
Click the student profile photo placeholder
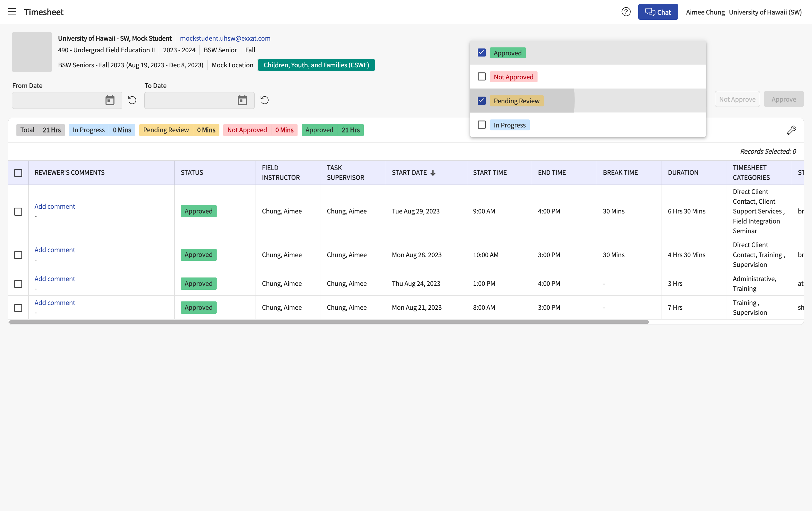pos(32,52)
